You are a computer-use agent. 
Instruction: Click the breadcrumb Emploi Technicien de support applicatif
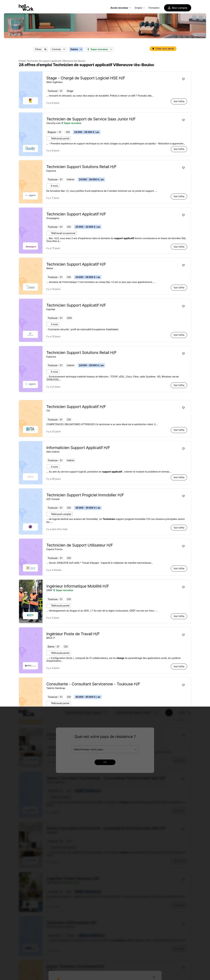(52, 61)
